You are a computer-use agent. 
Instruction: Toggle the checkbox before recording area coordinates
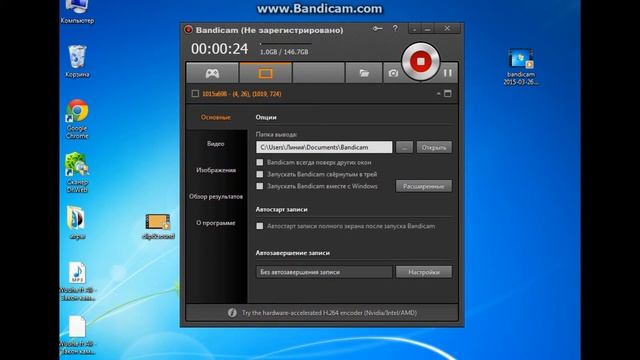pos(195,94)
